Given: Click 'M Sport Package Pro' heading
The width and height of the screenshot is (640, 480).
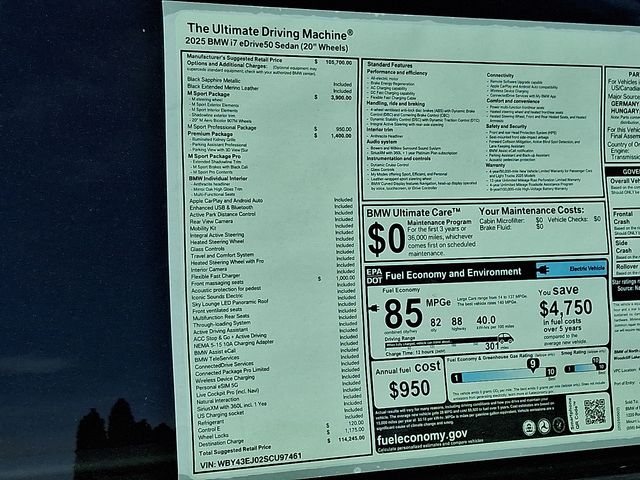Looking at the screenshot, I should pos(214,156).
